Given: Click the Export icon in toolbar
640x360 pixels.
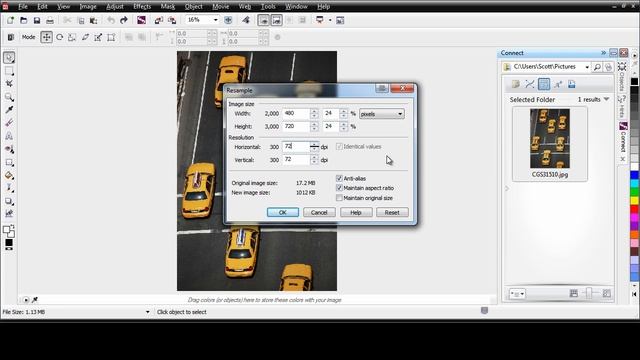Looking at the screenshot, I should pos(172,20).
